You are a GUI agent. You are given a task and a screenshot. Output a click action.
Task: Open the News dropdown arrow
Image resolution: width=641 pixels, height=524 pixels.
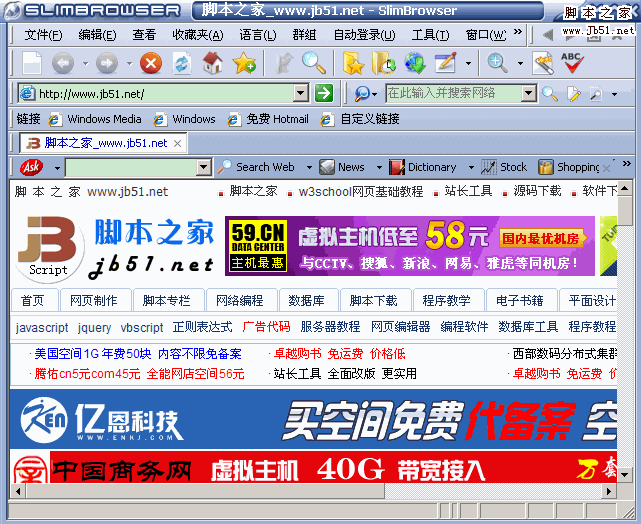pos(379,168)
